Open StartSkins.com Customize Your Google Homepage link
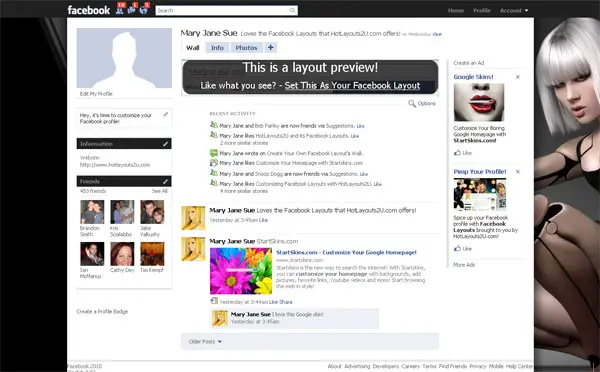This screenshot has height=372, width=600. [346, 253]
